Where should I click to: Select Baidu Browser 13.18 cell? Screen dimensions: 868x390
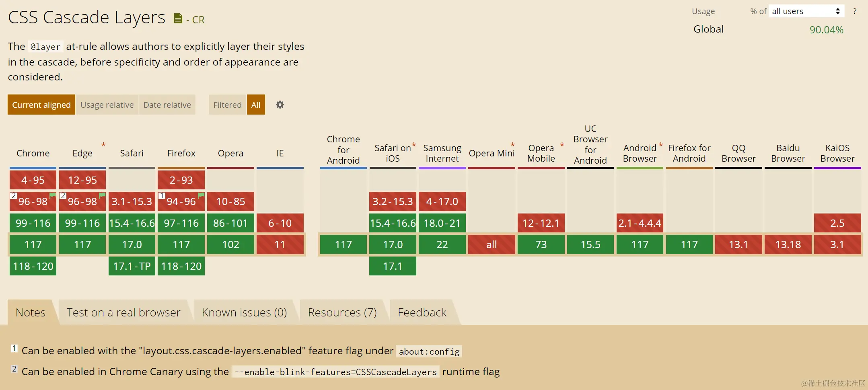point(788,244)
